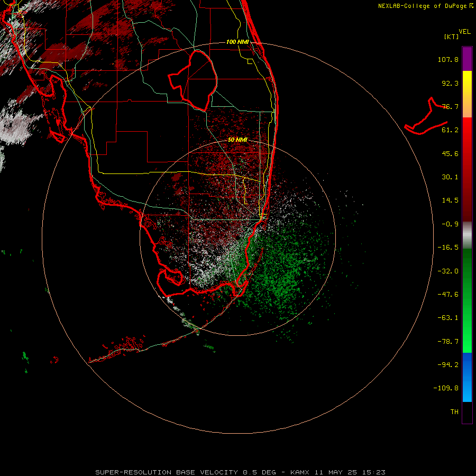Select the -16.5 knot scale value
Viewport: 476px width, 476px height.
(448, 248)
